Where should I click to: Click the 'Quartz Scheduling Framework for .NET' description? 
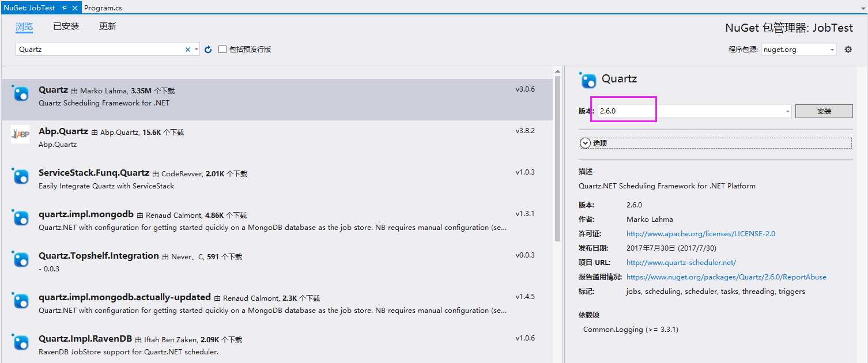(x=104, y=103)
